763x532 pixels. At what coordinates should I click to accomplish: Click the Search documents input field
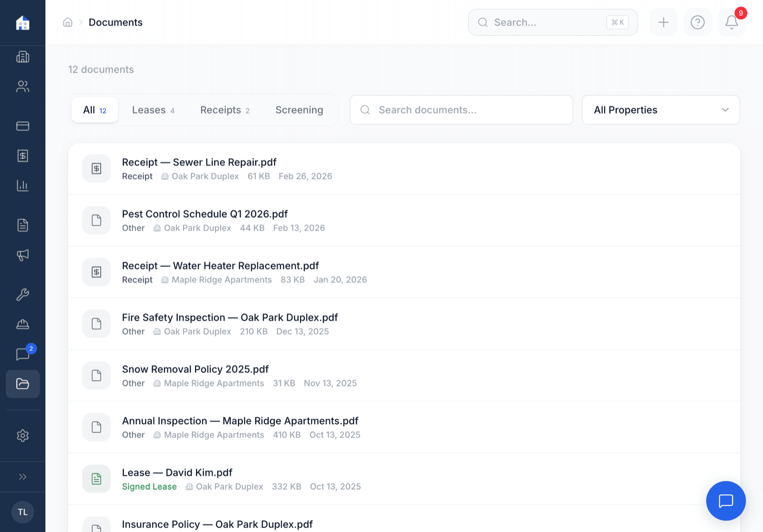[x=461, y=110]
